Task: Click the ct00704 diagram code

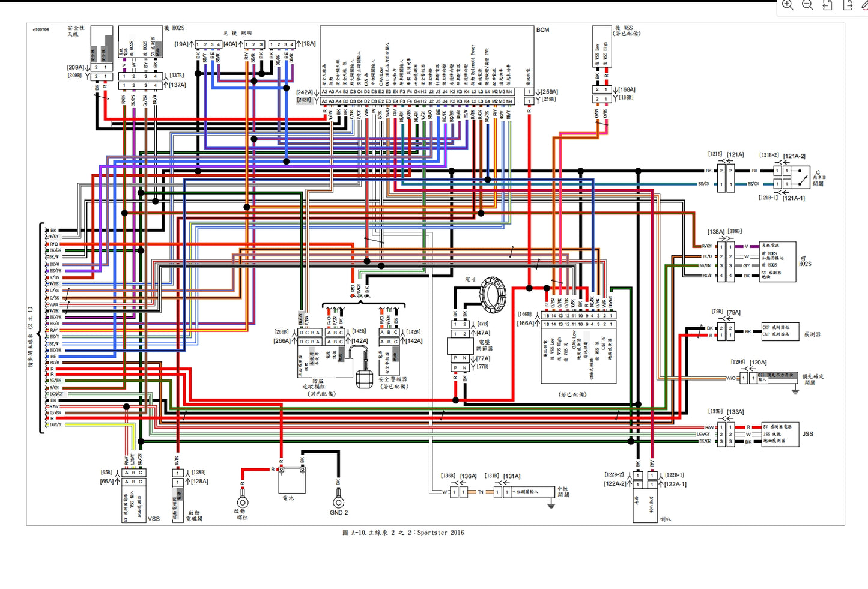Action: click(x=41, y=29)
